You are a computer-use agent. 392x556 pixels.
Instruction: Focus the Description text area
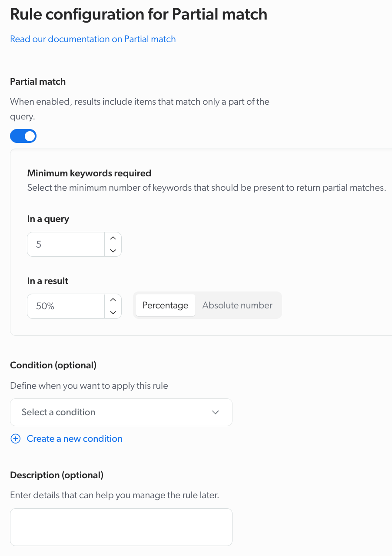pyautogui.click(x=121, y=527)
